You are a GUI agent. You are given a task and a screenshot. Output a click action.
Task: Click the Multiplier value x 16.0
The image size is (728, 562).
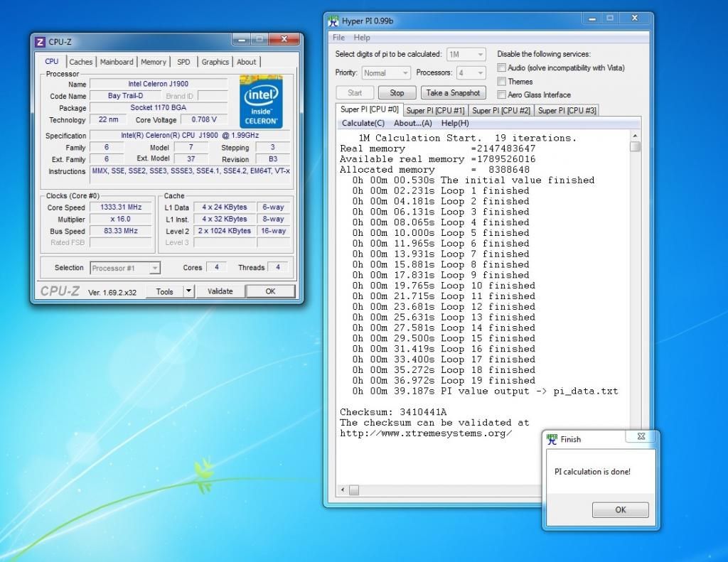click(x=121, y=219)
